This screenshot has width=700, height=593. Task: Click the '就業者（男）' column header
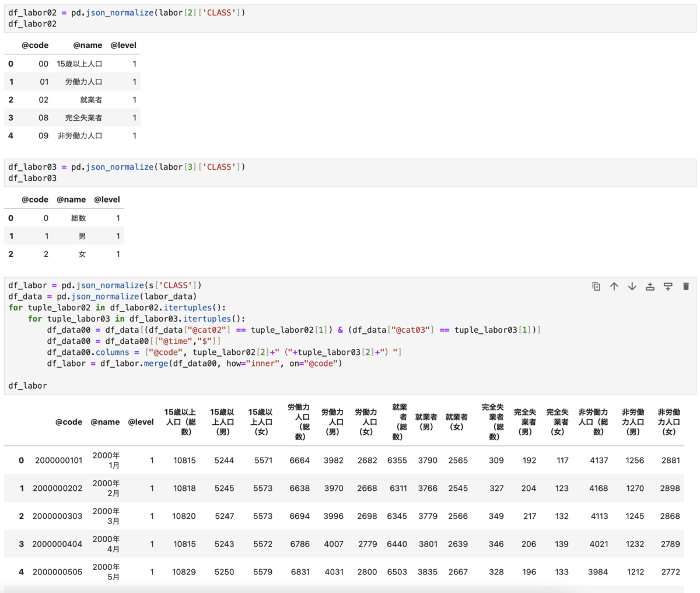pyautogui.click(x=426, y=421)
